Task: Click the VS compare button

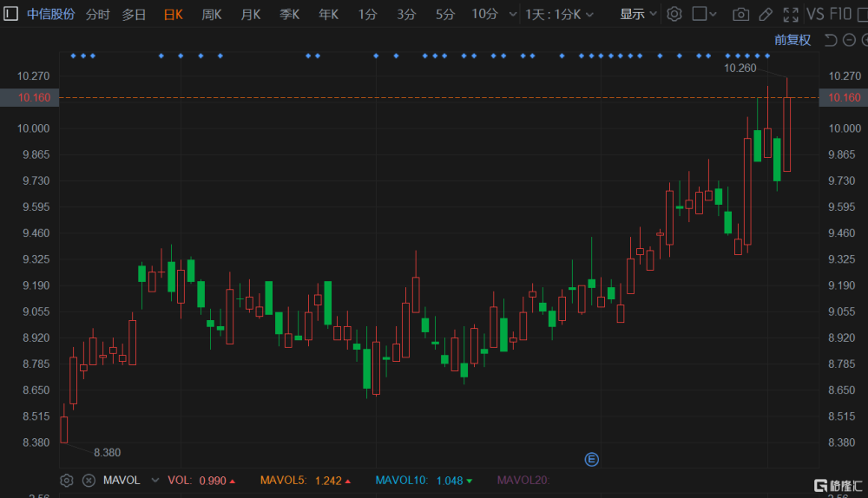Action: (815, 14)
